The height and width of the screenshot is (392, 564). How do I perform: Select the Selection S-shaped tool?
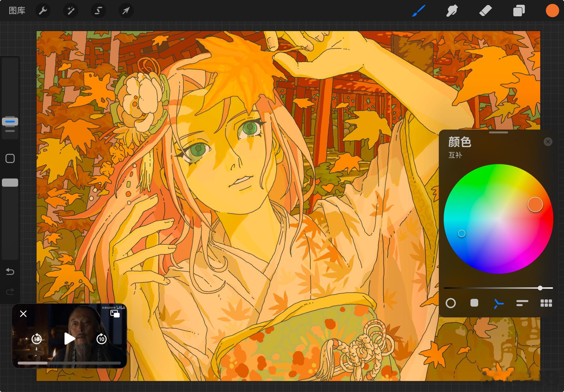pyautogui.click(x=98, y=11)
